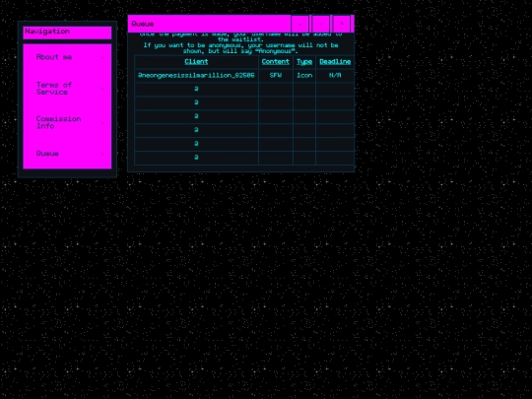Click the arrow beside Queue in Navigation
This screenshot has width=532, height=399.
coord(103,154)
